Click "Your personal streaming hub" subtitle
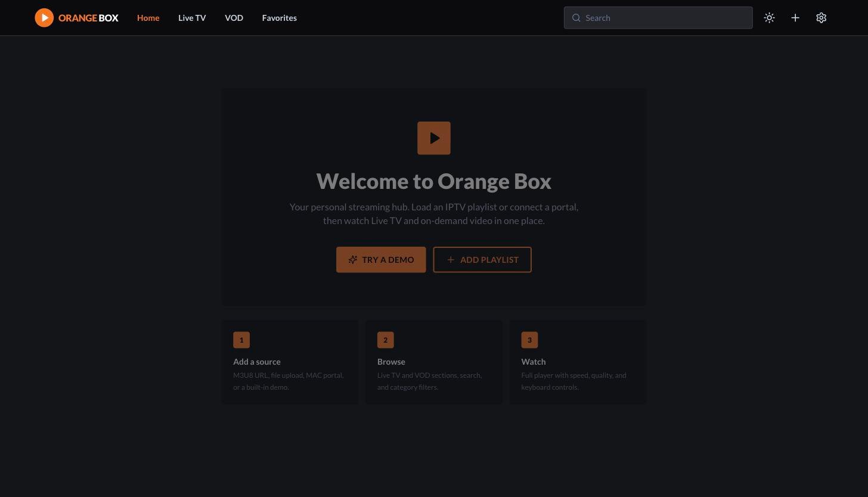The height and width of the screenshot is (497, 868). [434, 214]
